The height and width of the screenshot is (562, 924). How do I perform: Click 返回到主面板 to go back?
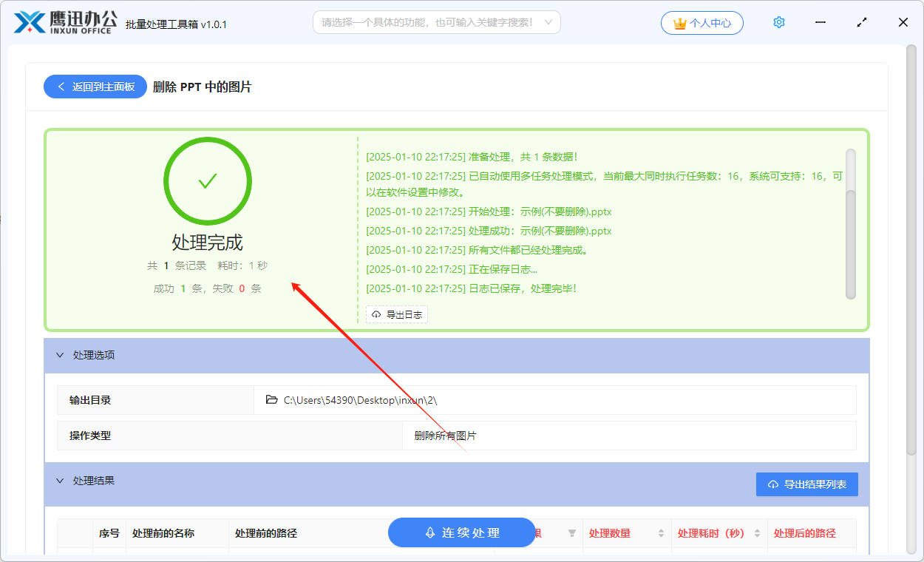pyautogui.click(x=95, y=87)
